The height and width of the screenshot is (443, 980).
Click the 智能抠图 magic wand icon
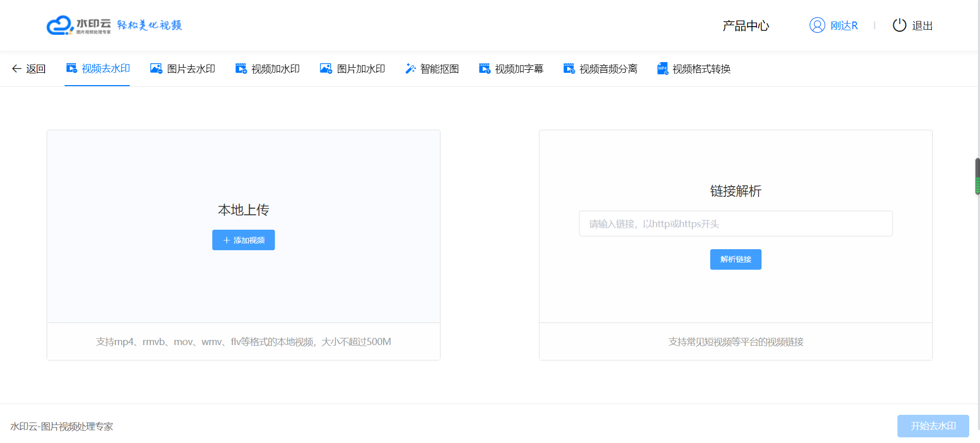410,69
